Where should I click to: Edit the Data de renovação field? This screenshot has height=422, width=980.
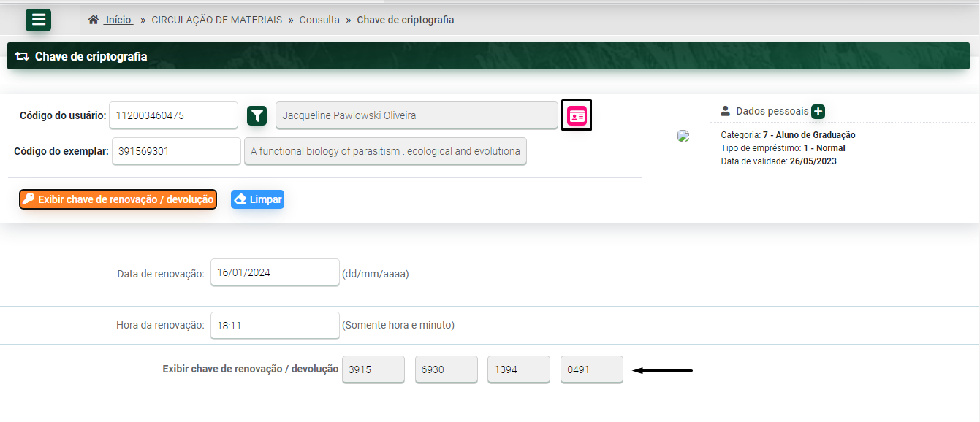coord(275,273)
